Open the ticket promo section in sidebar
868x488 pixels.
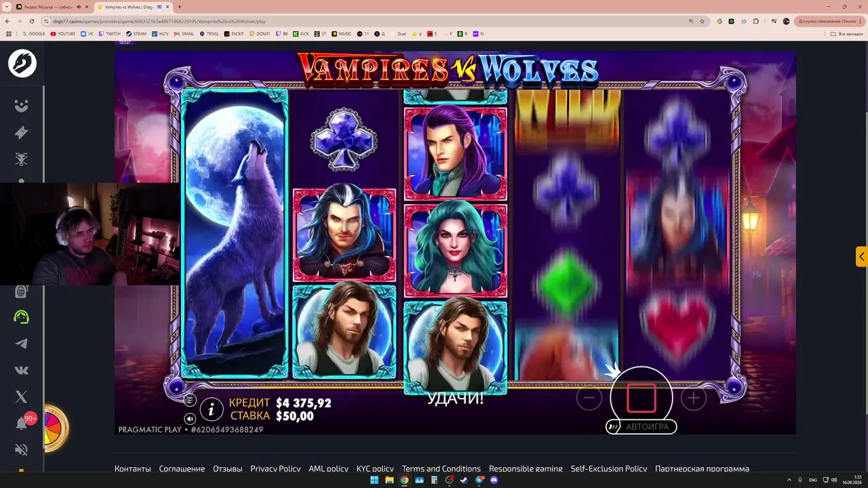(22, 133)
